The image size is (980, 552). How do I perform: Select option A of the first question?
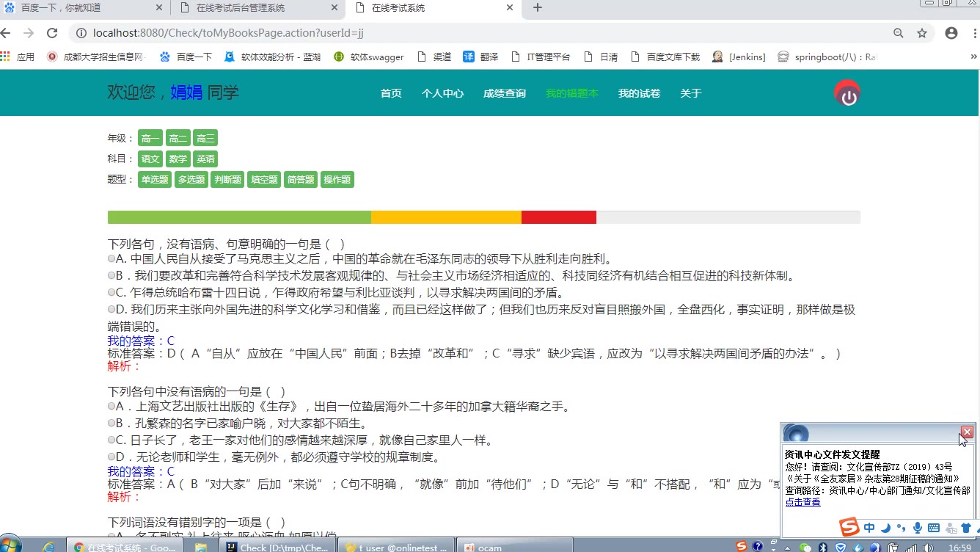[111, 259]
